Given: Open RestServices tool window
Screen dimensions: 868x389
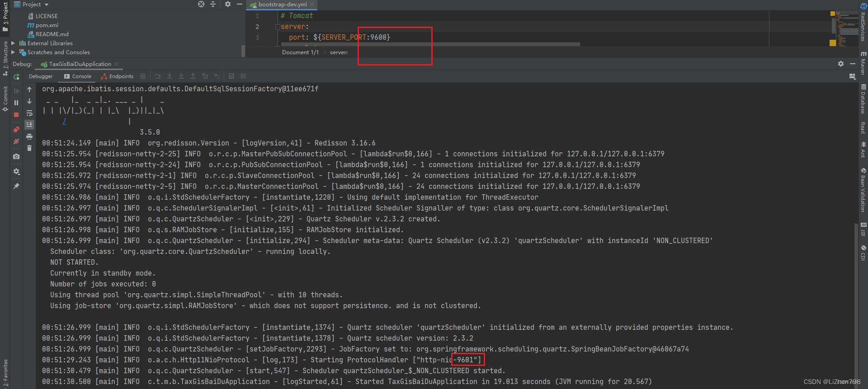Looking at the screenshot, I should [863, 23].
